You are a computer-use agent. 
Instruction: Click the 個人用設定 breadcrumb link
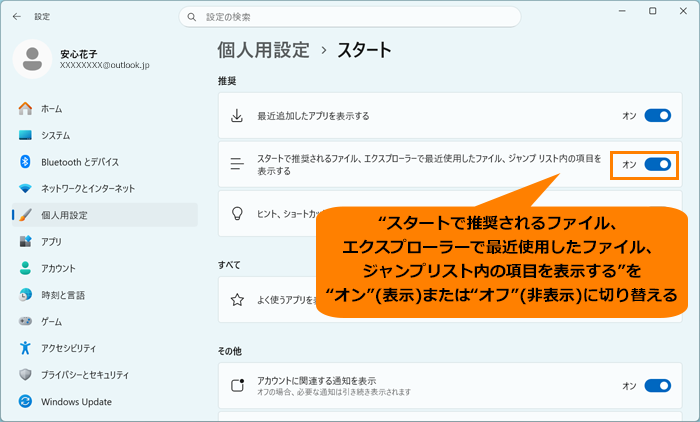(263, 50)
